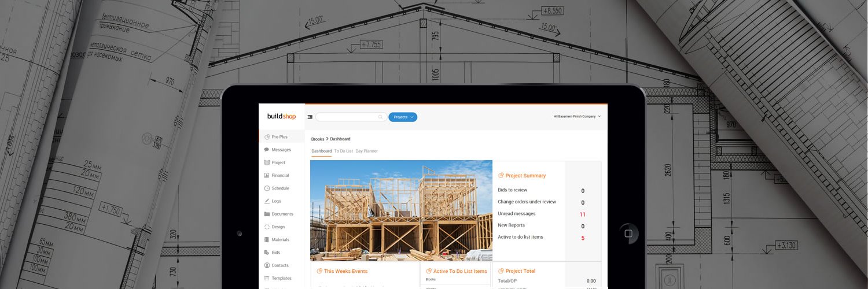The width and height of the screenshot is (868, 289).
Task: Open Logs pencil icon in sidebar
Action: pyautogui.click(x=267, y=201)
